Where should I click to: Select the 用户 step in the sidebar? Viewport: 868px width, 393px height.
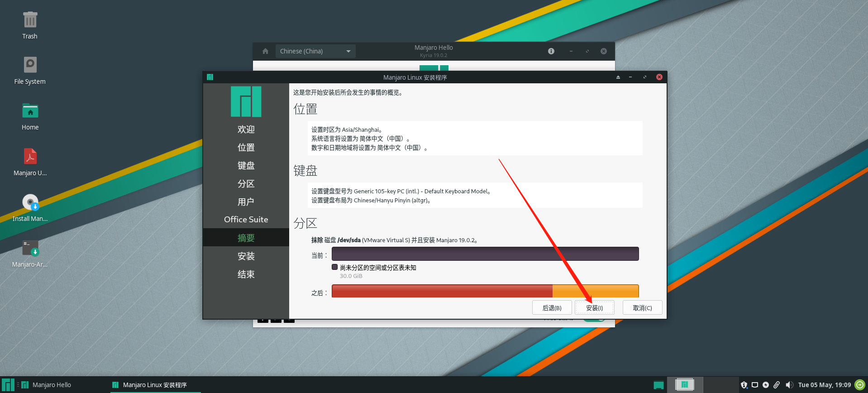tap(246, 202)
